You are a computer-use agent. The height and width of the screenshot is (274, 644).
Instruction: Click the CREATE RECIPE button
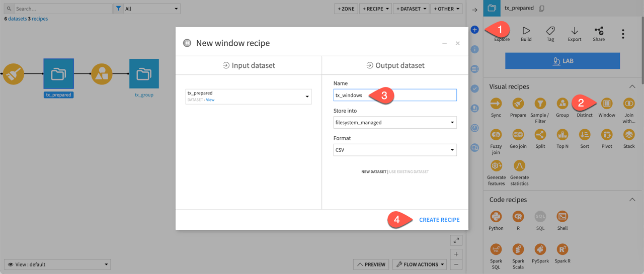pyautogui.click(x=439, y=220)
